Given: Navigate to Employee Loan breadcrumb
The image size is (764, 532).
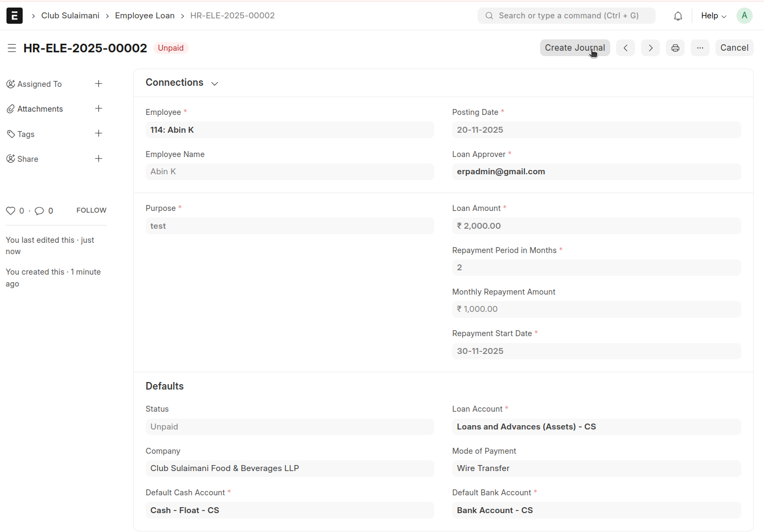Looking at the screenshot, I should point(145,16).
